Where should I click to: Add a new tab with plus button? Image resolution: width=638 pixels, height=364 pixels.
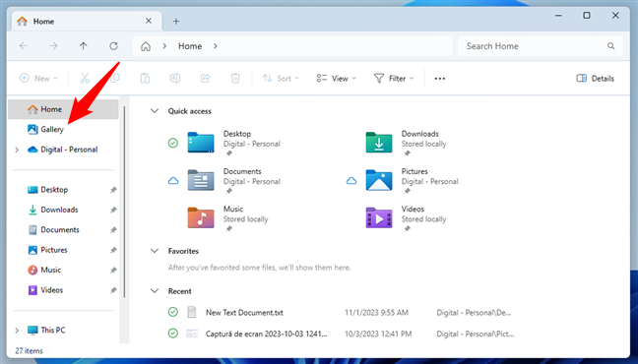coord(176,21)
